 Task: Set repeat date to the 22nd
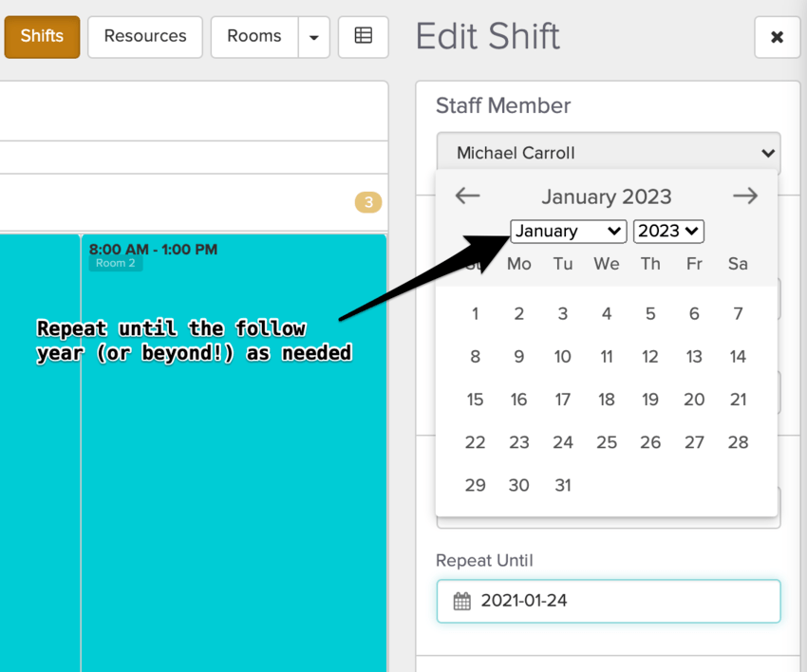(x=475, y=442)
